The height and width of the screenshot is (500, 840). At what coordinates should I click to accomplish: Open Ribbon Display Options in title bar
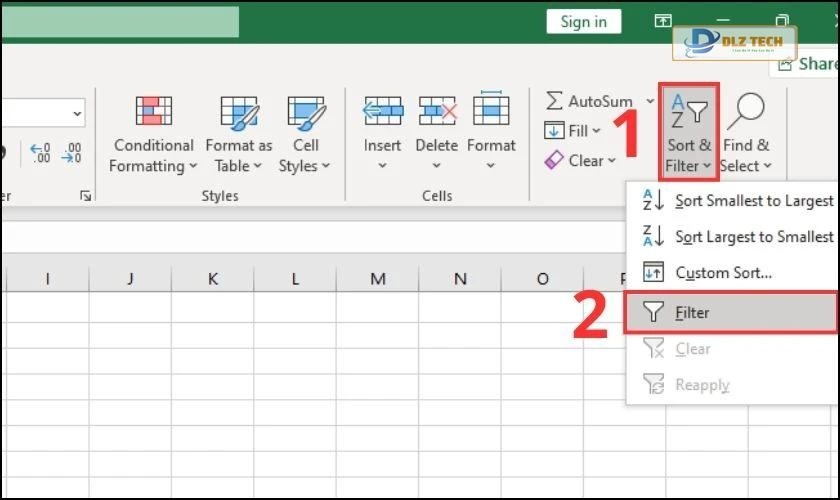(x=663, y=21)
